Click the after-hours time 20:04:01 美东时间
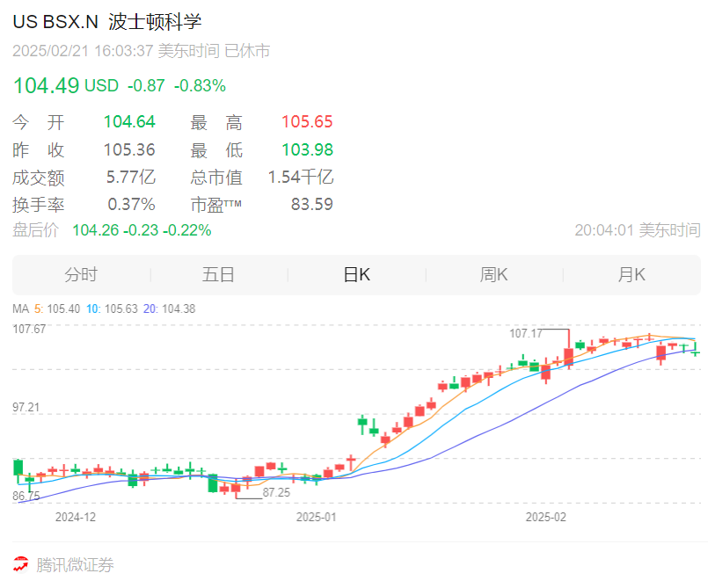 pyautogui.click(x=638, y=230)
